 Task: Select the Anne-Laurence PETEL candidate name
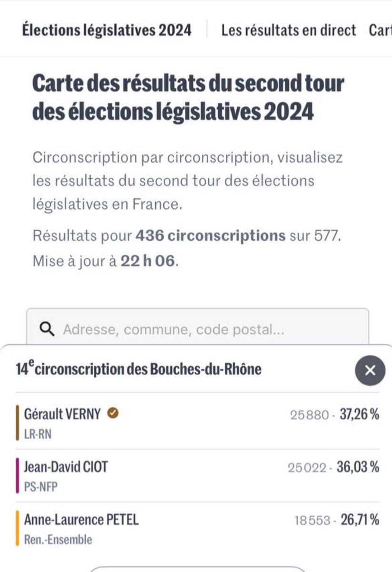(81, 519)
